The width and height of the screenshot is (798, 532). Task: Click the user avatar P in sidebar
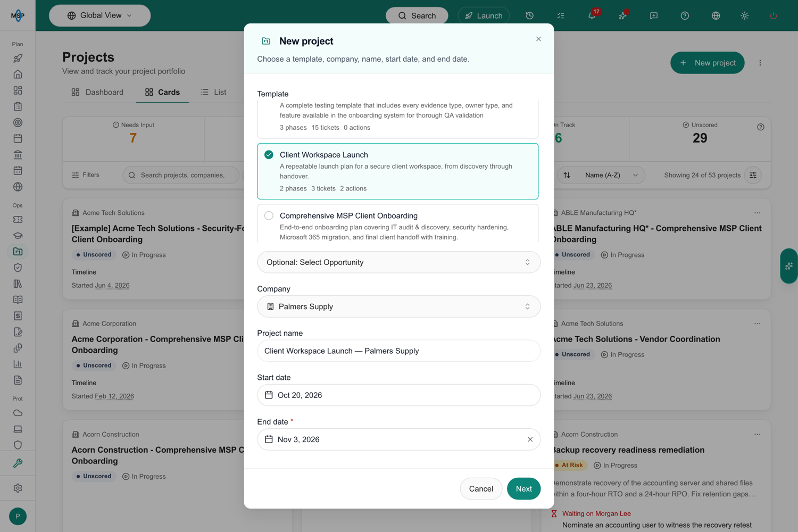pos(18,516)
